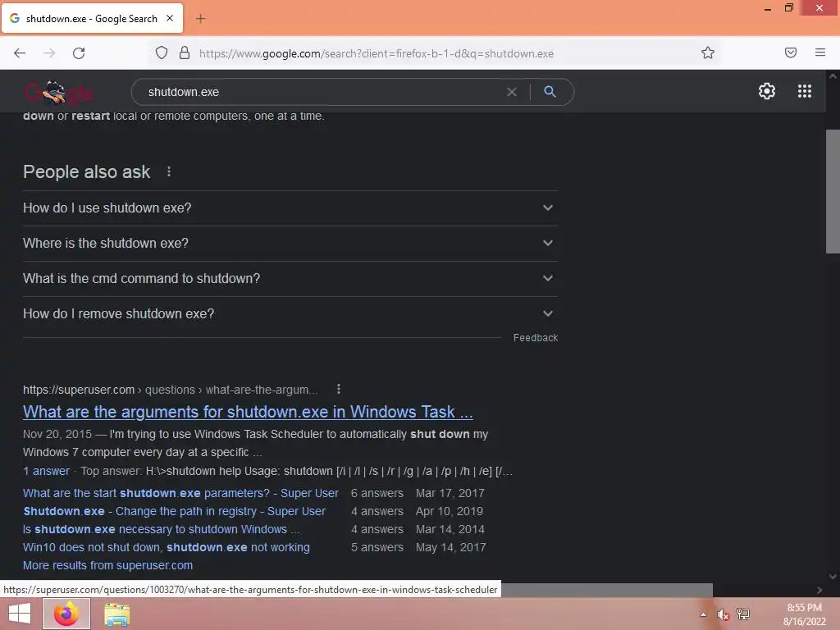The image size is (840, 630).
Task: Open Shutdown.exe Change the path in registry link
Action: [x=174, y=511]
